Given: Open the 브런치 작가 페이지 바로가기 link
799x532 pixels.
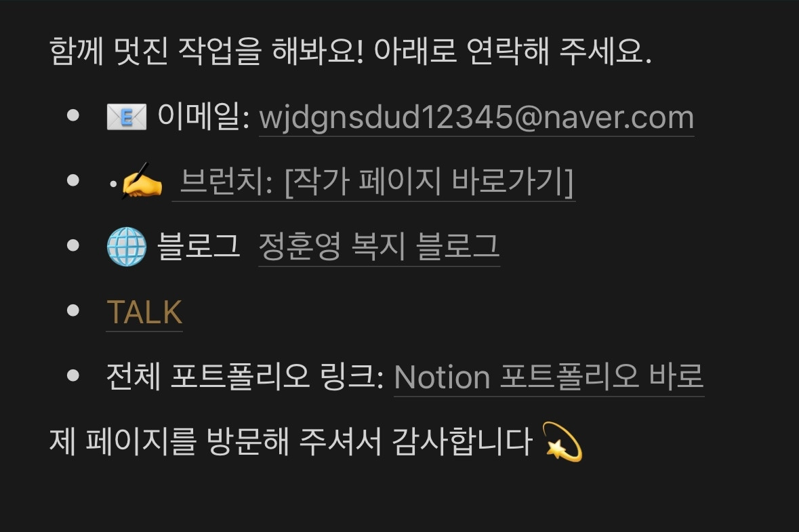Looking at the screenshot, I should (376, 182).
